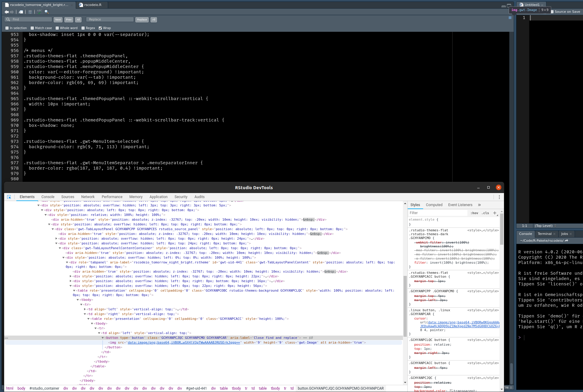583x392 pixels.
Task: Click the transparent background-color swatch in Styles
Action: click(x=451, y=390)
